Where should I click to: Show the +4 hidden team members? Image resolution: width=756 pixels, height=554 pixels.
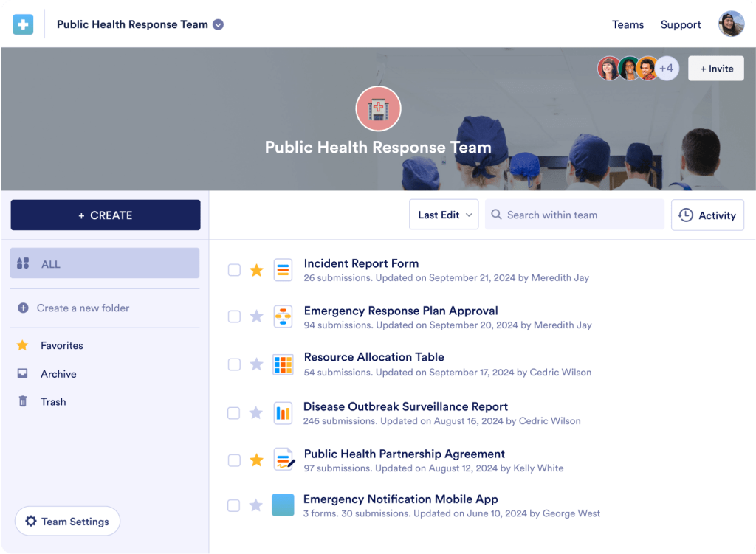(x=667, y=68)
